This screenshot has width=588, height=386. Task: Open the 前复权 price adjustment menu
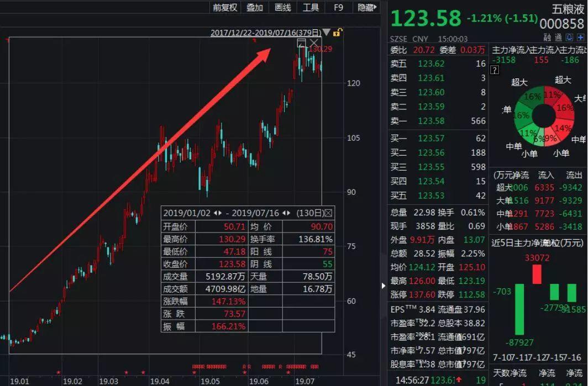click(224, 8)
